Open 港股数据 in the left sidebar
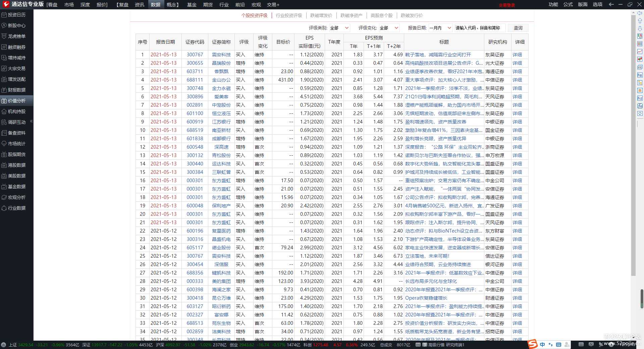644x349 pixels. point(16,165)
